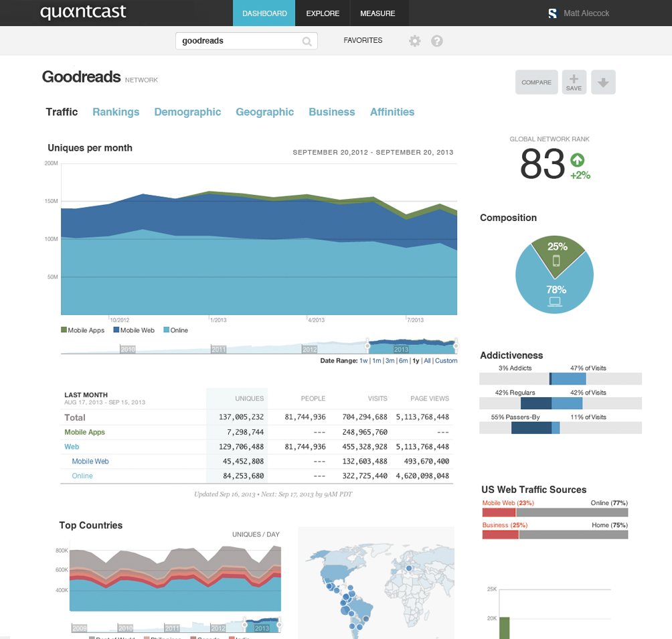Click the People column header
This screenshot has width=672, height=639.
click(313, 399)
